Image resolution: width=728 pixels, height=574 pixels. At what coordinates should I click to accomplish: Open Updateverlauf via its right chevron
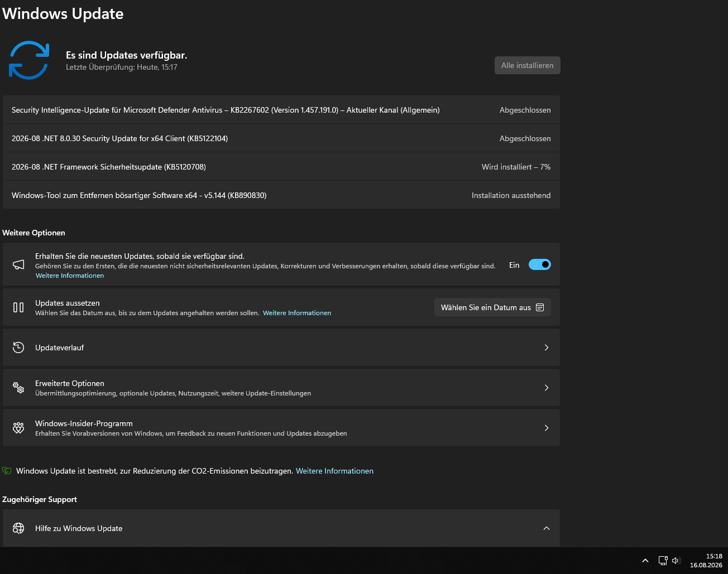547,348
